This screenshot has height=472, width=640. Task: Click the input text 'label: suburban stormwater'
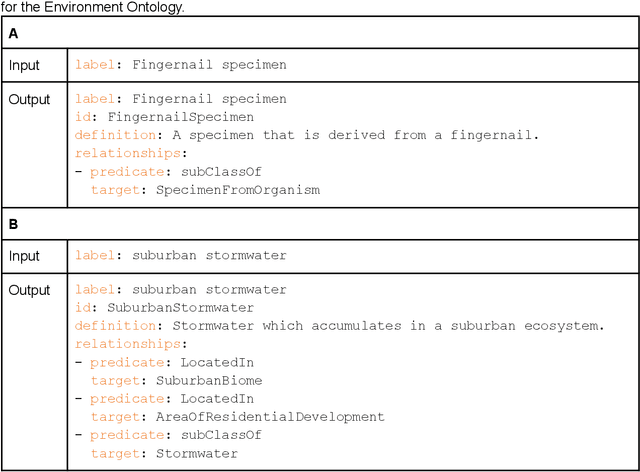[x=180, y=256]
